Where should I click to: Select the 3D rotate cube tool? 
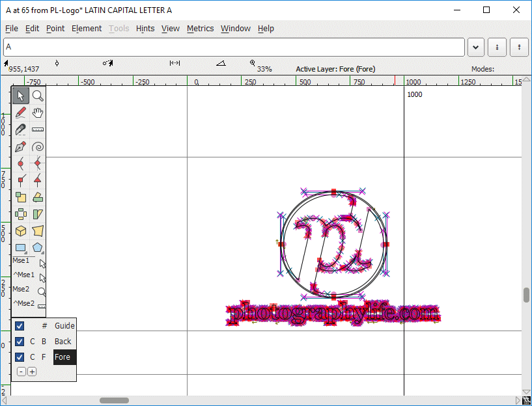(x=21, y=231)
